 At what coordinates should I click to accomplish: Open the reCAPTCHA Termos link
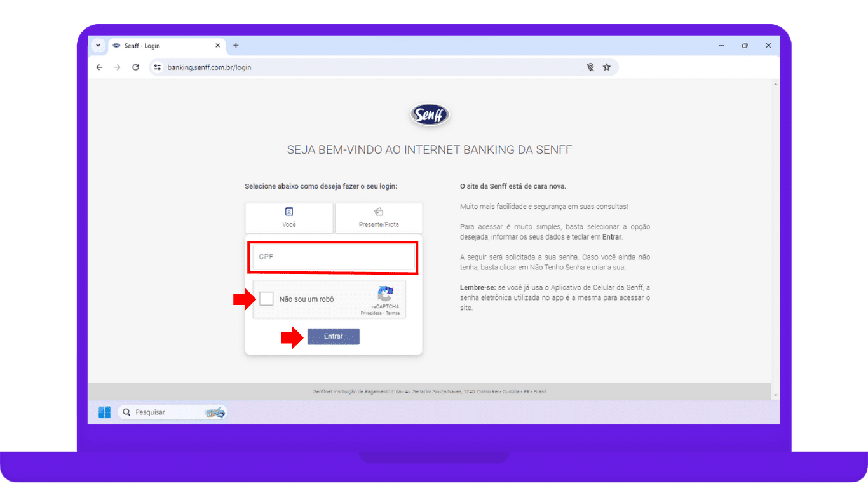coord(393,313)
